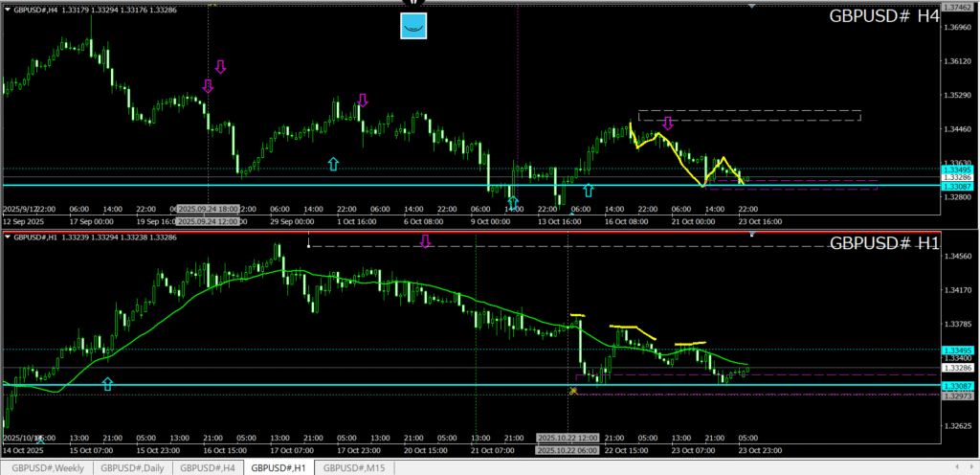Click the rightmost magenta down arrow in H4 chart

[668, 123]
